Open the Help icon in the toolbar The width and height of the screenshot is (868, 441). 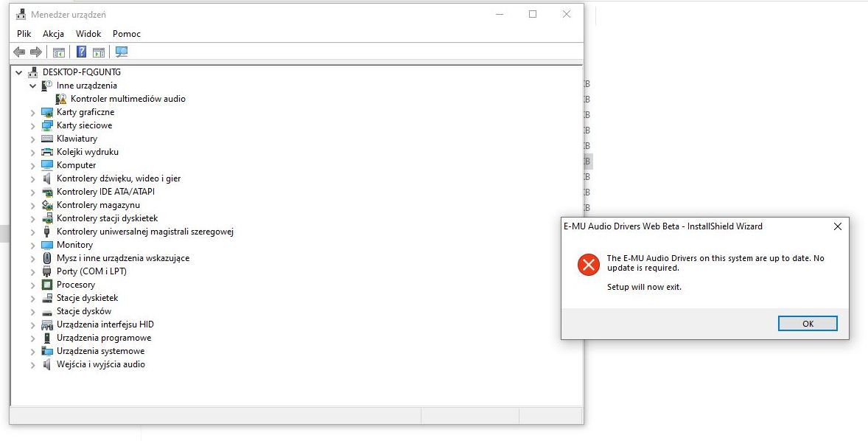81,52
